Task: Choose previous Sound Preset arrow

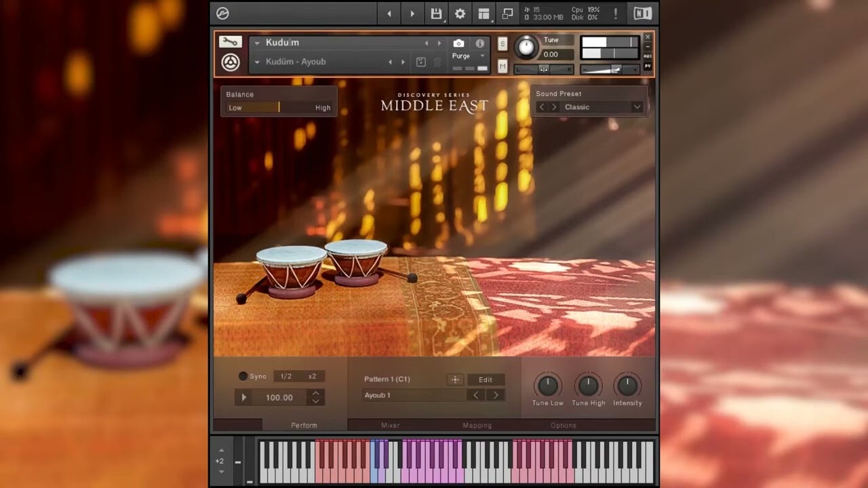Action: [x=541, y=107]
